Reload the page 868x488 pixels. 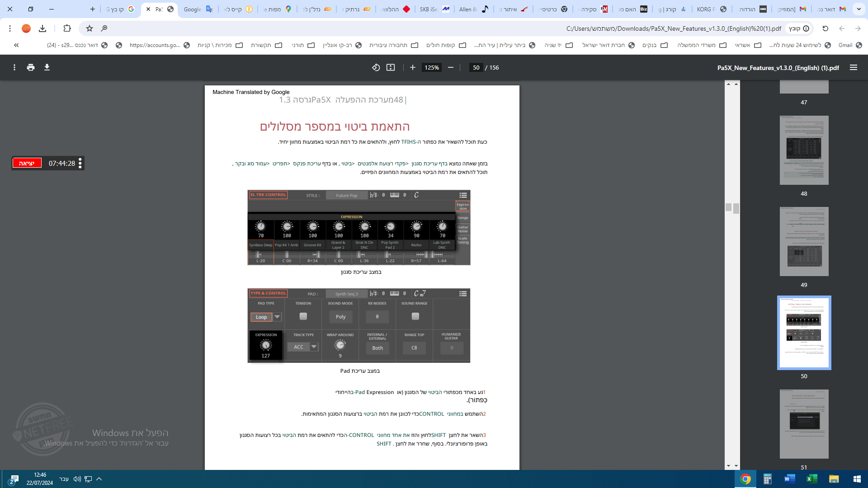(826, 28)
